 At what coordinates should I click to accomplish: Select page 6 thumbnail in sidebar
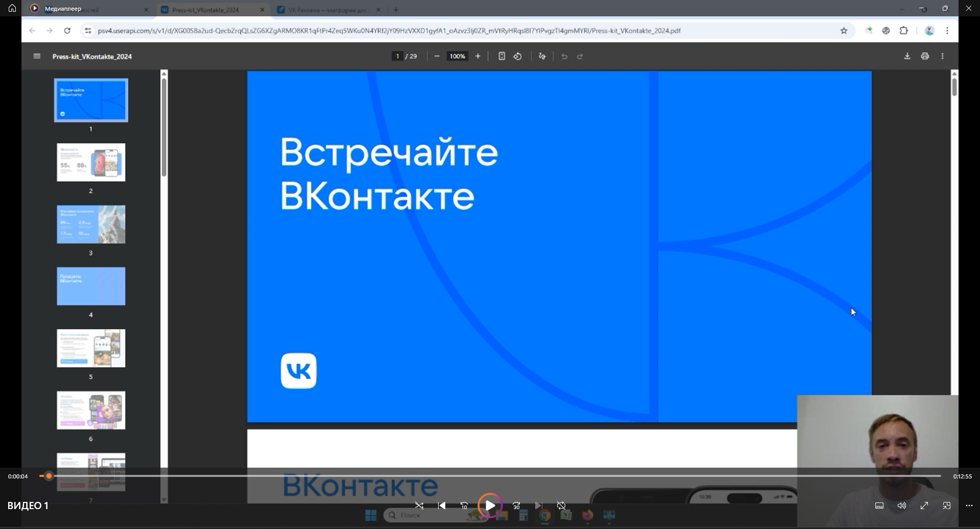(91, 411)
